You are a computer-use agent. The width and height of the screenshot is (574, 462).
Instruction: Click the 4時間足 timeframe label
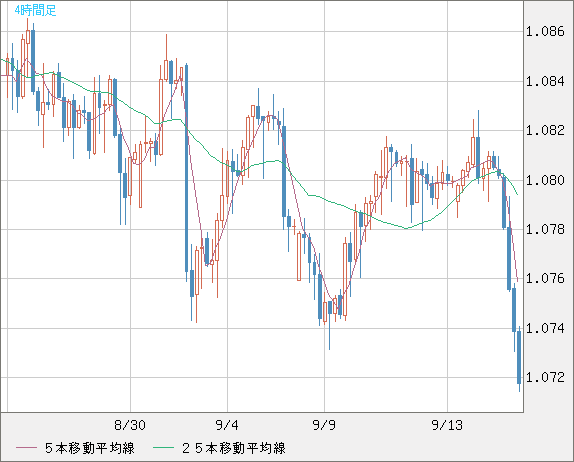(36, 10)
